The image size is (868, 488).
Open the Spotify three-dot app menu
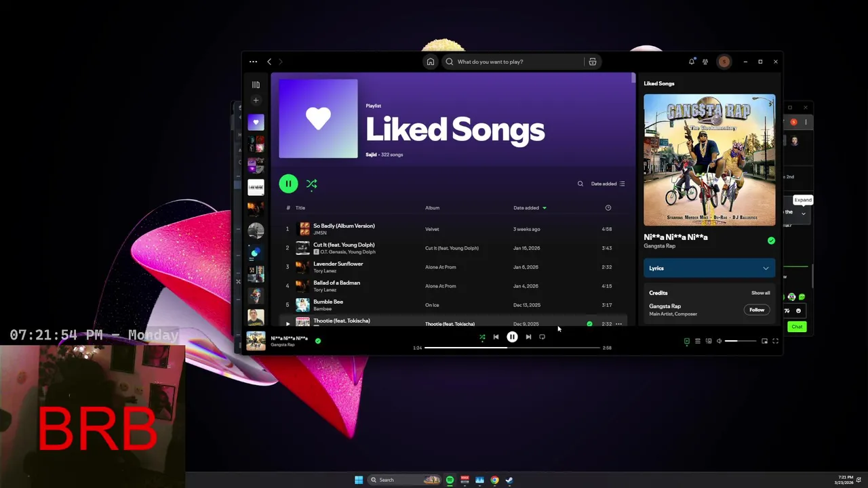click(253, 62)
